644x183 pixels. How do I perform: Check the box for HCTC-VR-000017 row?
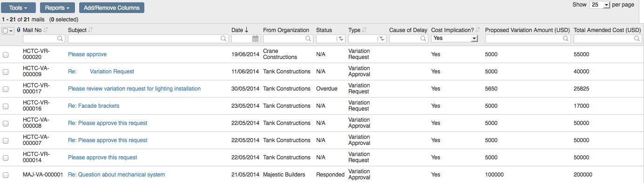pos(6,89)
